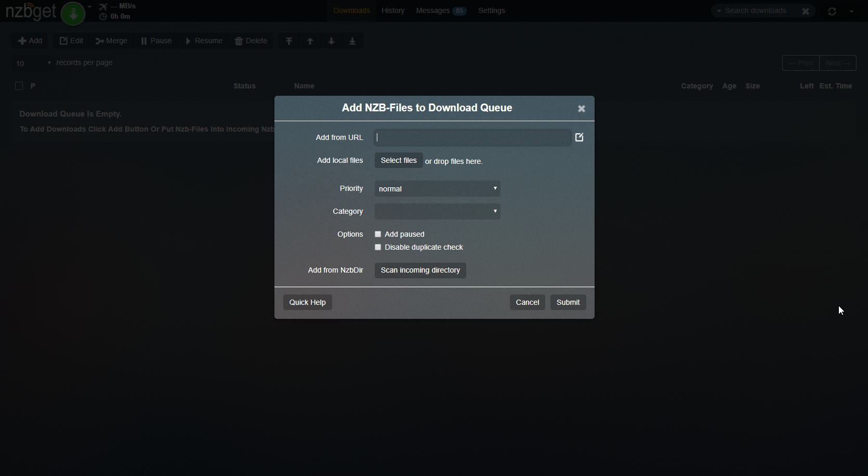Screen dimensions: 868x476
Task: Check Disable duplicate check option
Action: pyautogui.click(x=378, y=247)
